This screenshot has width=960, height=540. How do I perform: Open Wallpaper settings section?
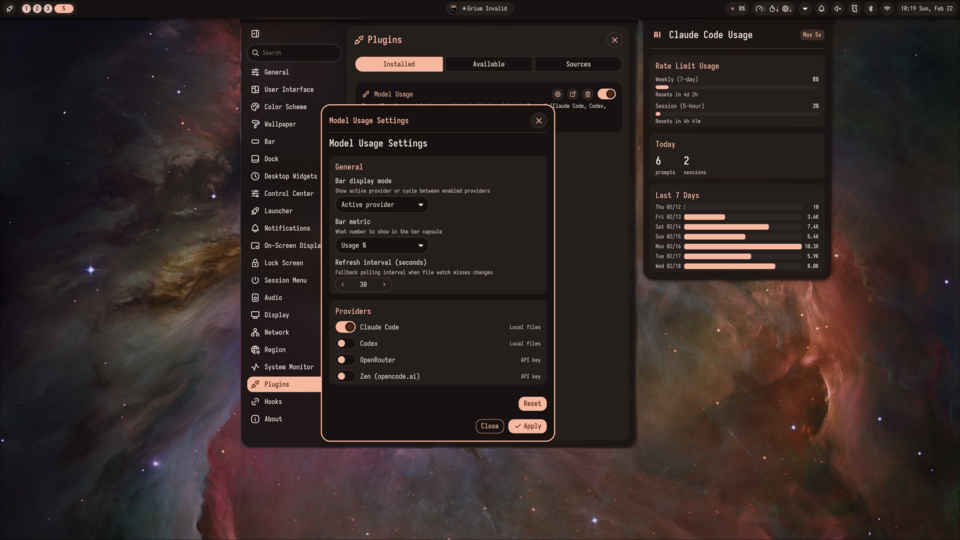[284, 124]
